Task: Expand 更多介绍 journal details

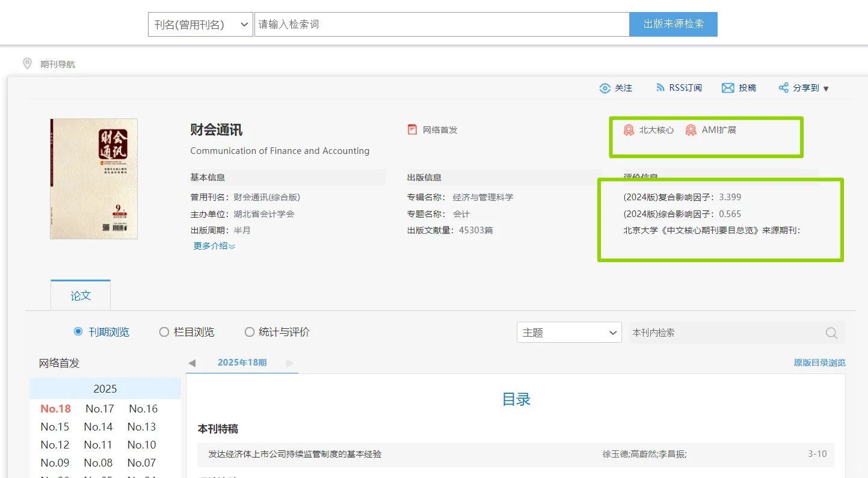Action: (214, 246)
